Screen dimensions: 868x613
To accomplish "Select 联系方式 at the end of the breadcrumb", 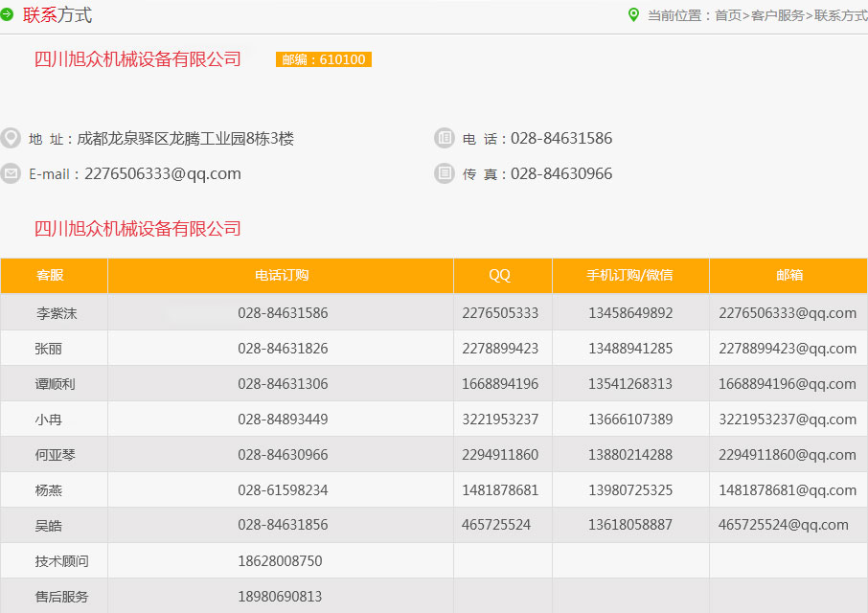I will pyautogui.click(x=840, y=15).
